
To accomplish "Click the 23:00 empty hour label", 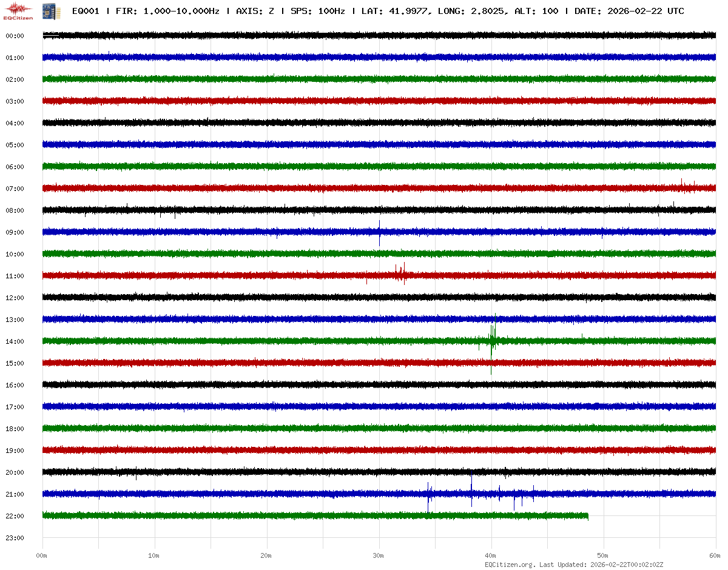I will pos(15,538).
